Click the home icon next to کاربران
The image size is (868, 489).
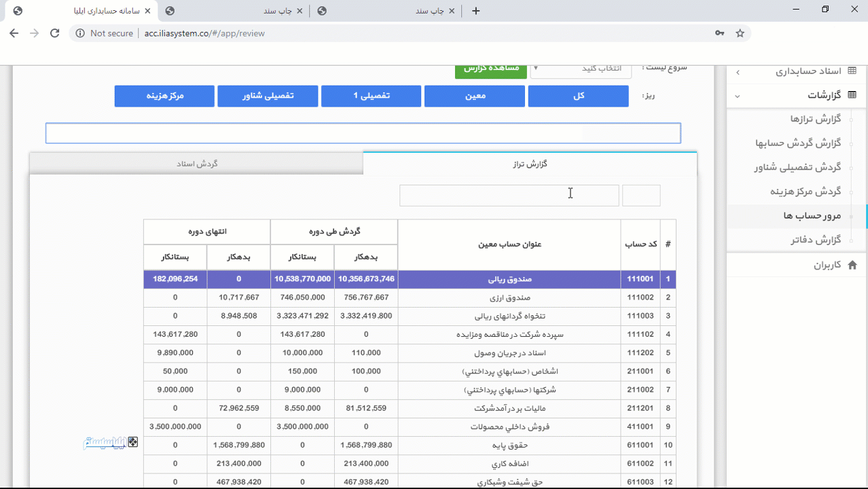(x=854, y=265)
